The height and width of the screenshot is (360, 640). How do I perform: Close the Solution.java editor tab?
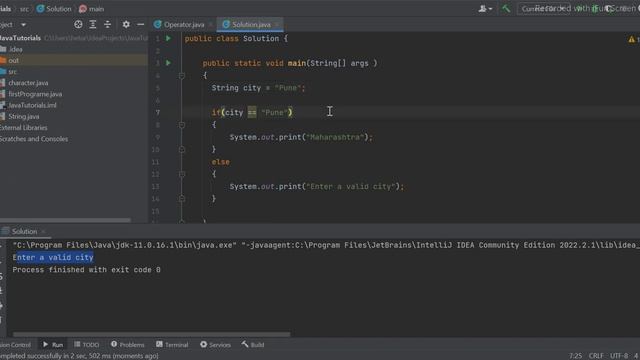[x=277, y=24]
